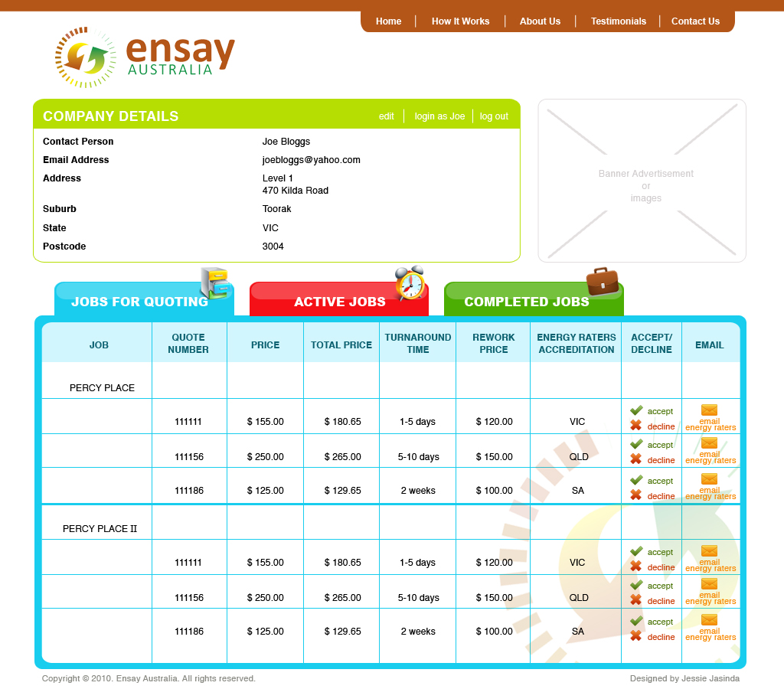Decline Percy Place II quote 111186 via decline text

click(x=661, y=637)
